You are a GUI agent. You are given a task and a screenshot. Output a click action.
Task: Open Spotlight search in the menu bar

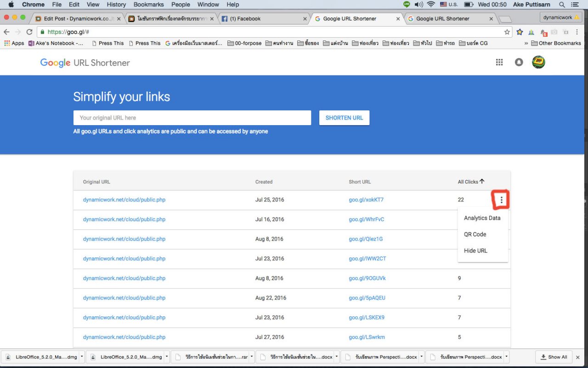[x=562, y=5]
